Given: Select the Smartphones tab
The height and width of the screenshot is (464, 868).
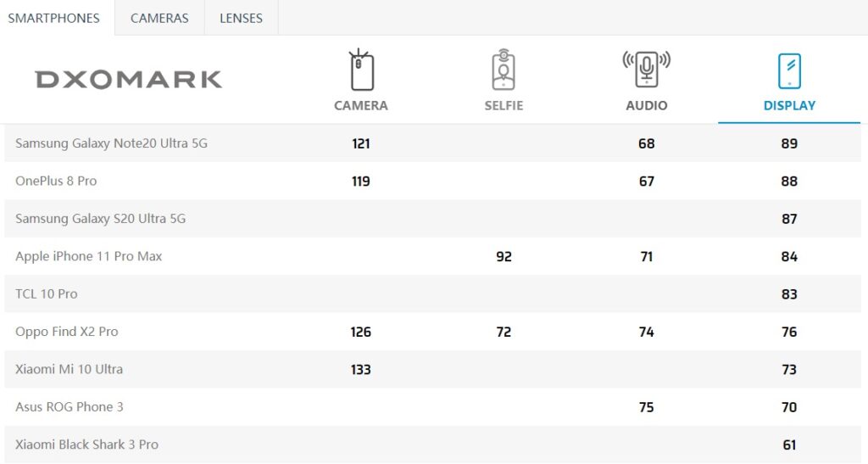Looking at the screenshot, I should [53, 19].
